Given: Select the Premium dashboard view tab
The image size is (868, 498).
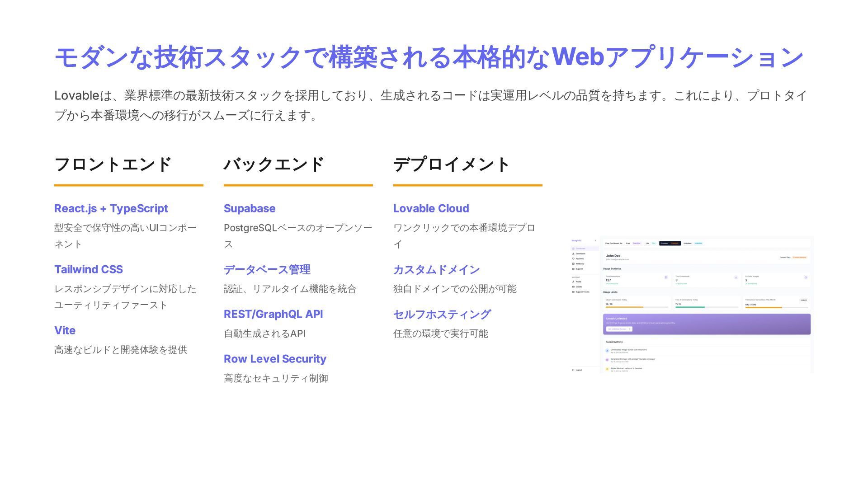Looking at the screenshot, I should (x=670, y=243).
